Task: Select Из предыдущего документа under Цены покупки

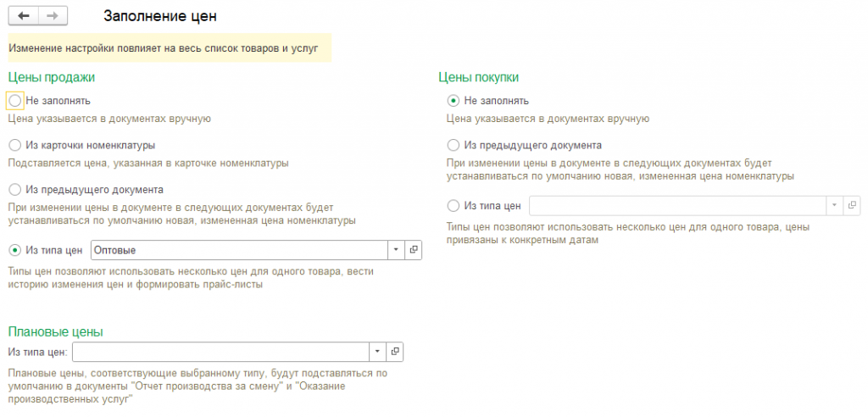Action: (453, 145)
